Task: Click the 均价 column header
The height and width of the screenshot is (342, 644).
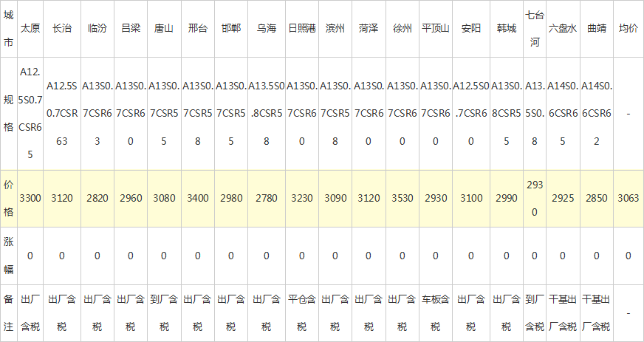Action: click(x=628, y=29)
